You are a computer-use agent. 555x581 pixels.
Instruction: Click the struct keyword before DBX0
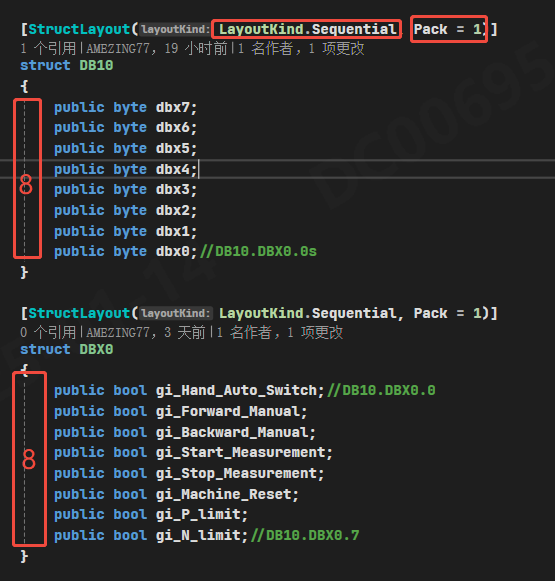click(x=45, y=349)
